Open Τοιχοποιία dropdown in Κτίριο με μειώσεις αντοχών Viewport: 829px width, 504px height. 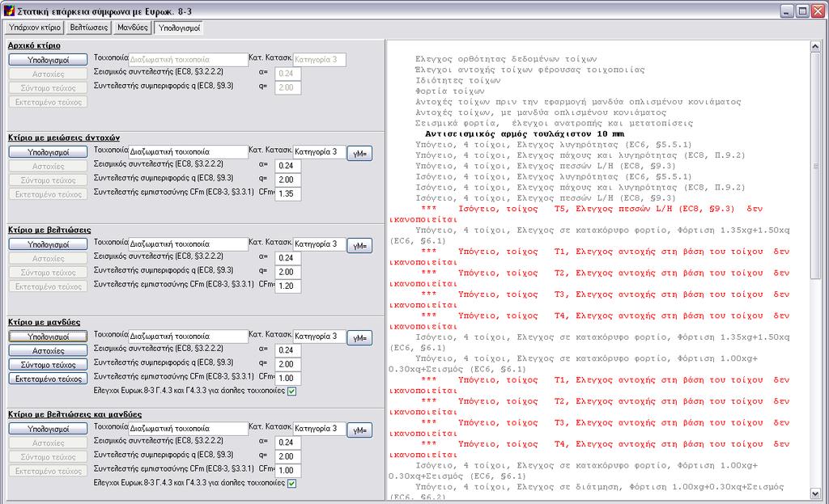click(x=188, y=151)
